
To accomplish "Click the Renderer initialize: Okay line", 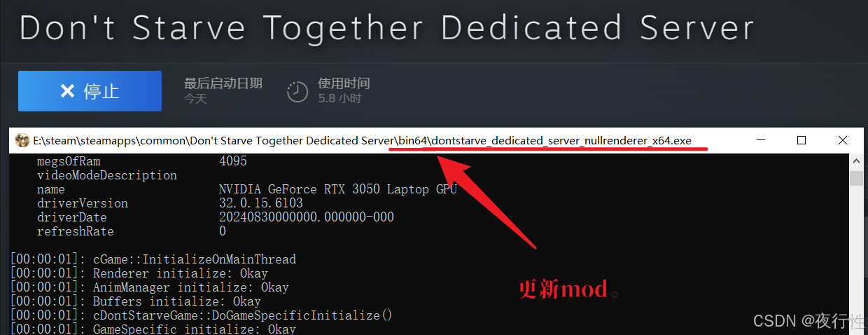I will [x=139, y=273].
